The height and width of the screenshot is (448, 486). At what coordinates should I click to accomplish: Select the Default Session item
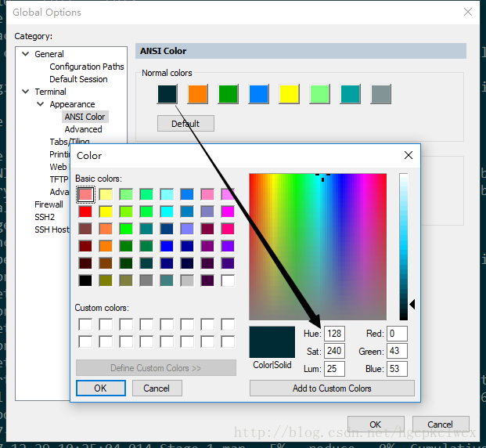pyautogui.click(x=78, y=79)
